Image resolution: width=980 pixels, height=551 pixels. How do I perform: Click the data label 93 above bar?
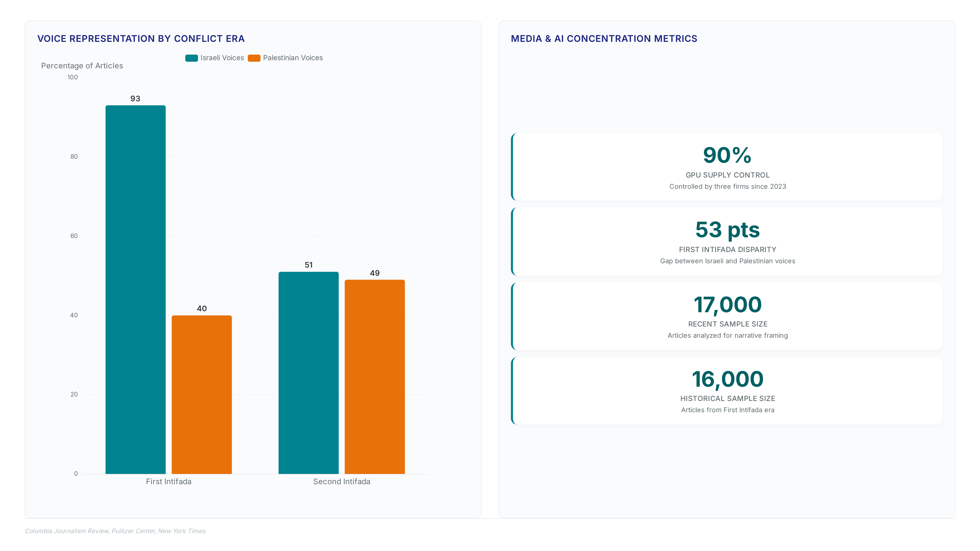(136, 98)
